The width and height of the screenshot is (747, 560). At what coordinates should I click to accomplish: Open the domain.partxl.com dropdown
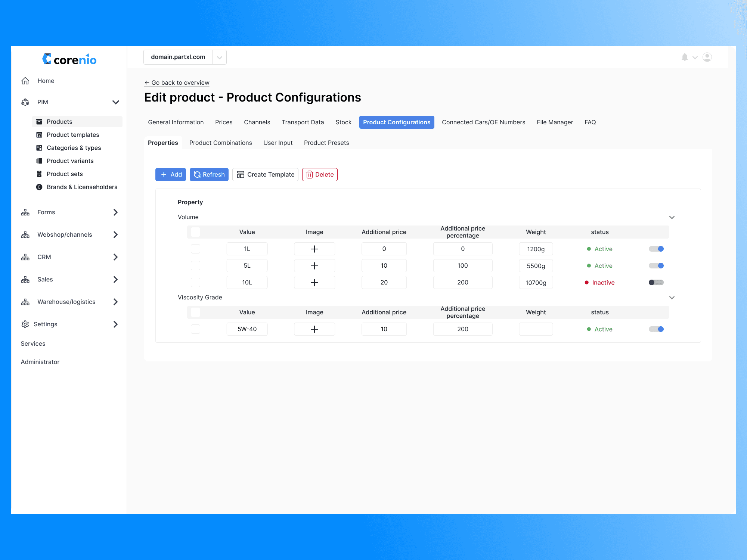(220, 57)
